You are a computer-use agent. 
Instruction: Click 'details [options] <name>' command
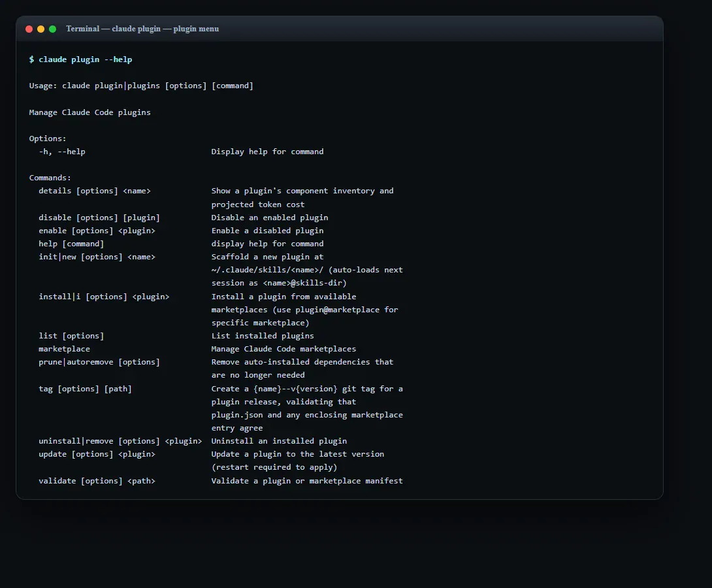pos(95,191)
